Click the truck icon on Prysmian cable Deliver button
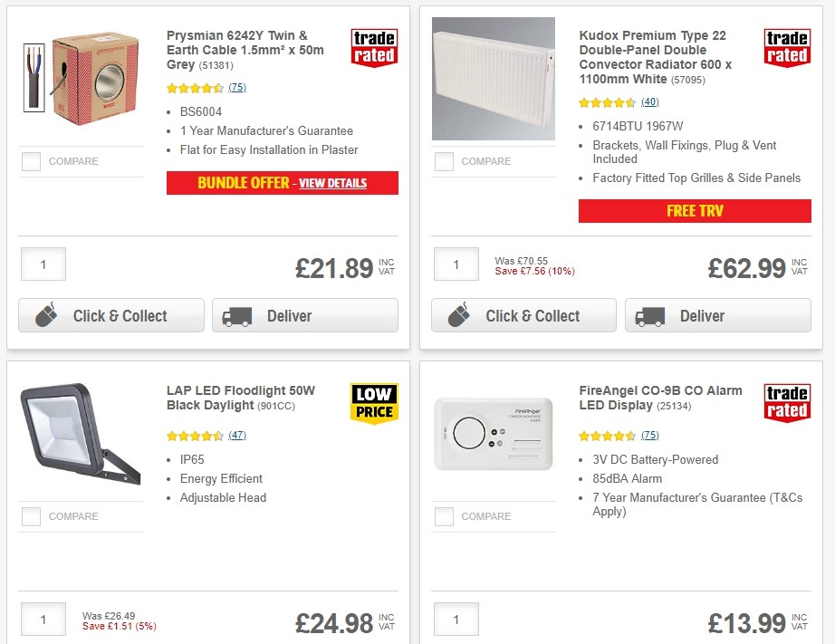This screenshot has width=835, height=644. coord(237,315)
